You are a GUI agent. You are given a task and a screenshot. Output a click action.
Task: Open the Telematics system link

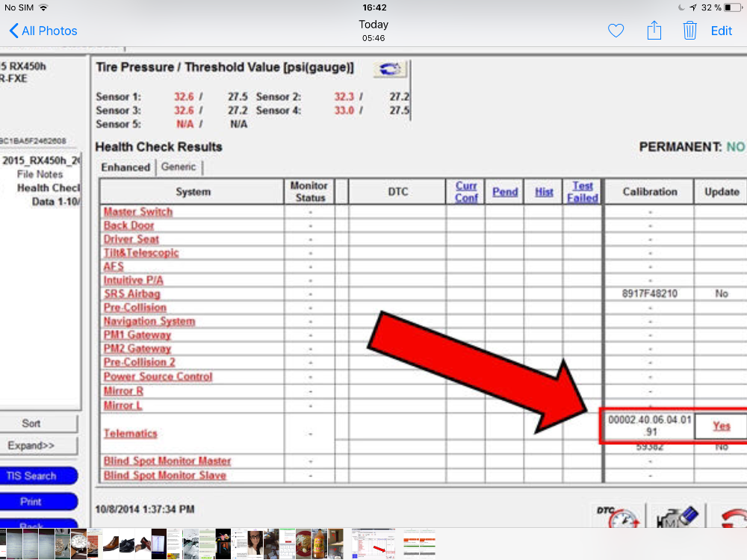point(131,433)
